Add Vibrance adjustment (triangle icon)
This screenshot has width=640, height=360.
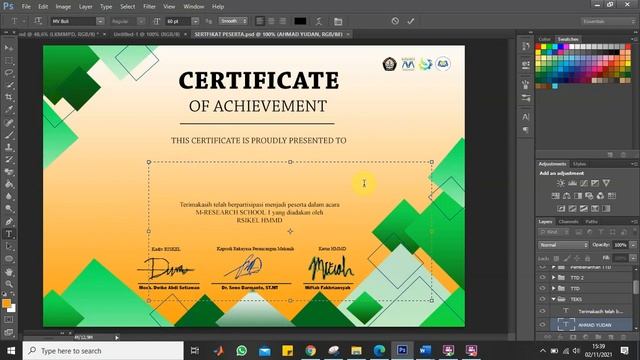[606, 183]
